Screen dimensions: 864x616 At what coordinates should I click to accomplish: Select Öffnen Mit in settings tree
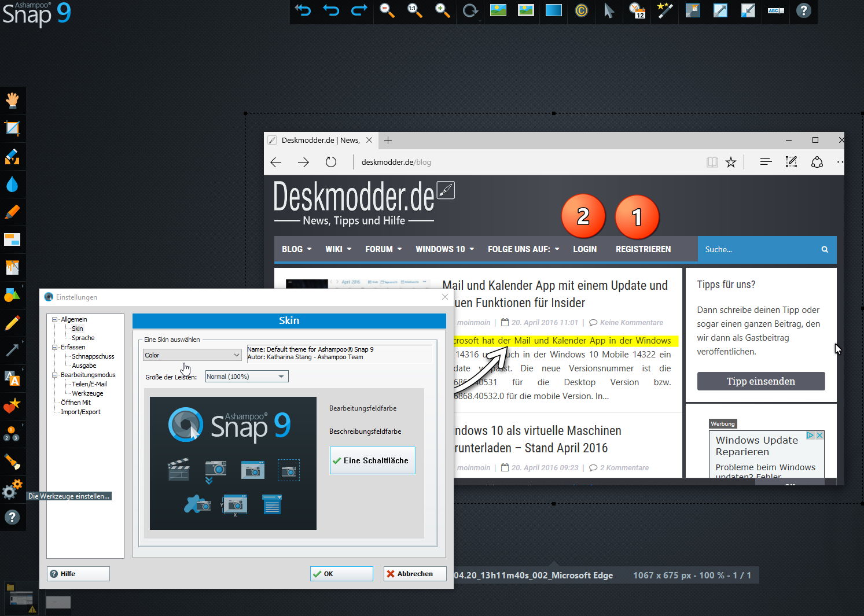coord(76,403)
